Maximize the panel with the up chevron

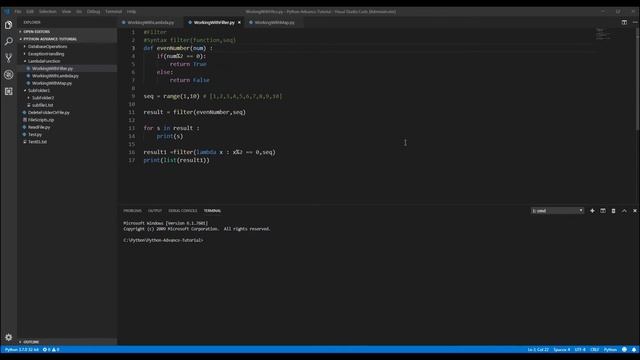pyautogui.click(x=624, y=211)
